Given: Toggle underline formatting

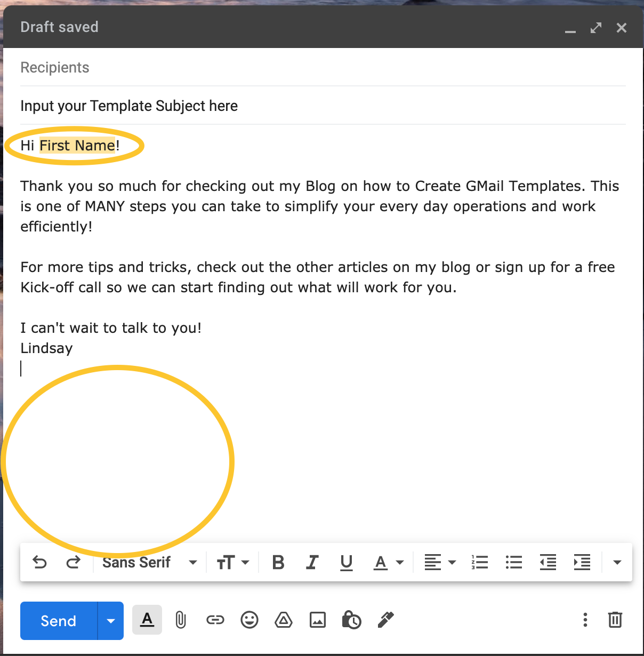Looking at the screenshot, I should click(346, 562).
